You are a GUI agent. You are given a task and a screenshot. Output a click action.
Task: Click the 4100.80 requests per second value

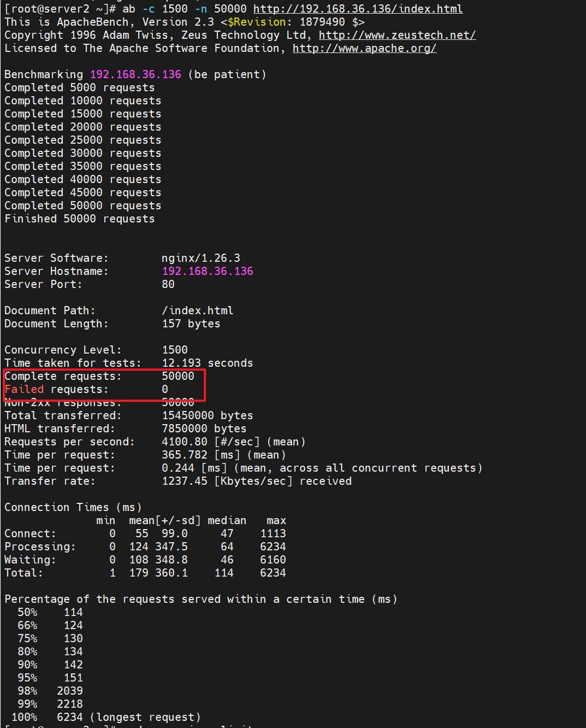tap(185, 442)
